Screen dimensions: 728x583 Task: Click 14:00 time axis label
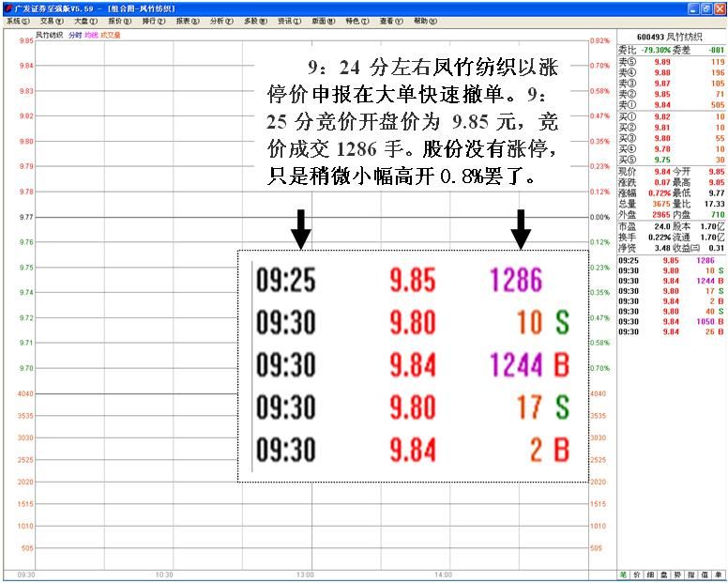444,575
